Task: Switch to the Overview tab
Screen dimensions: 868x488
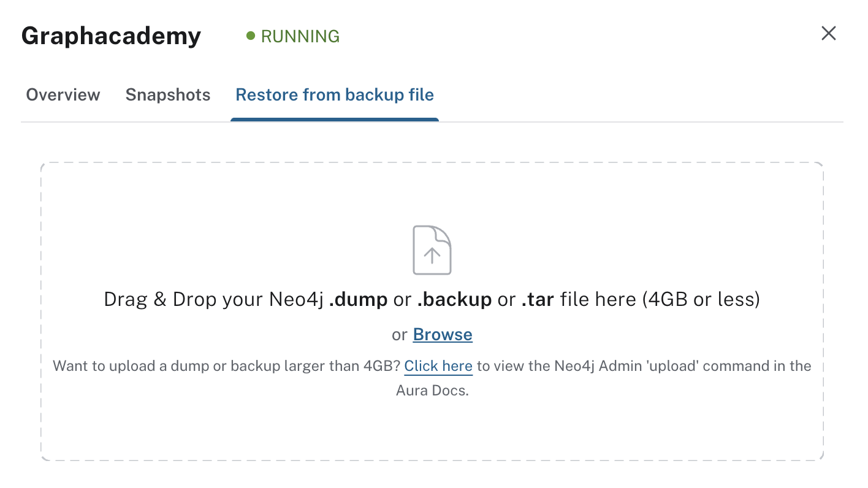Action: click(x=63, y=95)
